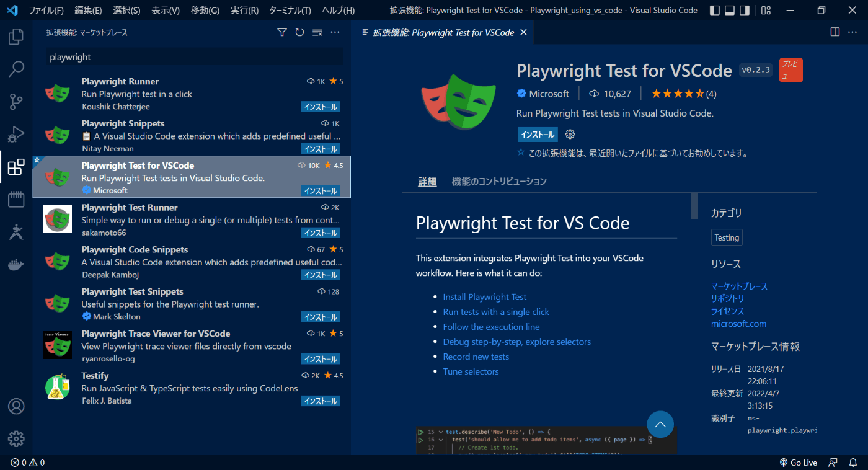Open the Explorer view in activity bar
The width and height of the screenshot is (868, 470).
(x=16, y=37)
